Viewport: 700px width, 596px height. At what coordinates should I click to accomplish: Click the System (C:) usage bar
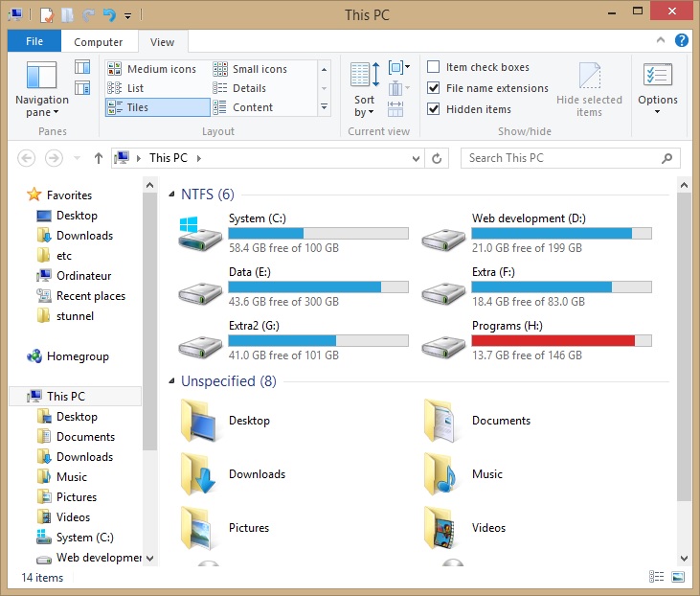click(x=318, y=233)
